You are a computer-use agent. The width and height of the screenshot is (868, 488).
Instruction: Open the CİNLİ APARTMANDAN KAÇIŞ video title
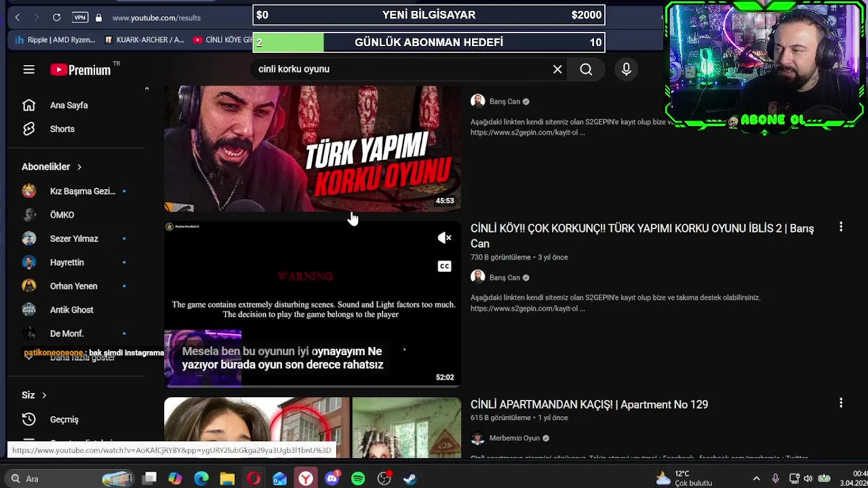coord(589,405)
